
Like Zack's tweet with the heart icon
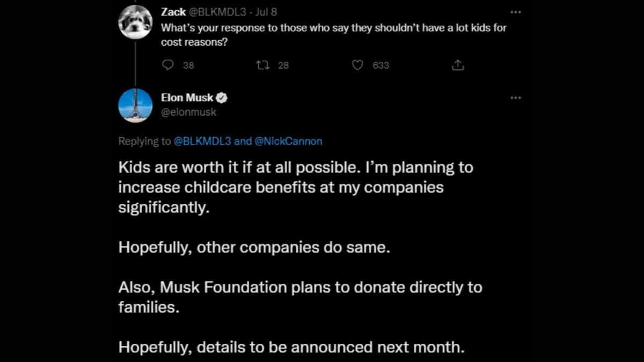357,65
